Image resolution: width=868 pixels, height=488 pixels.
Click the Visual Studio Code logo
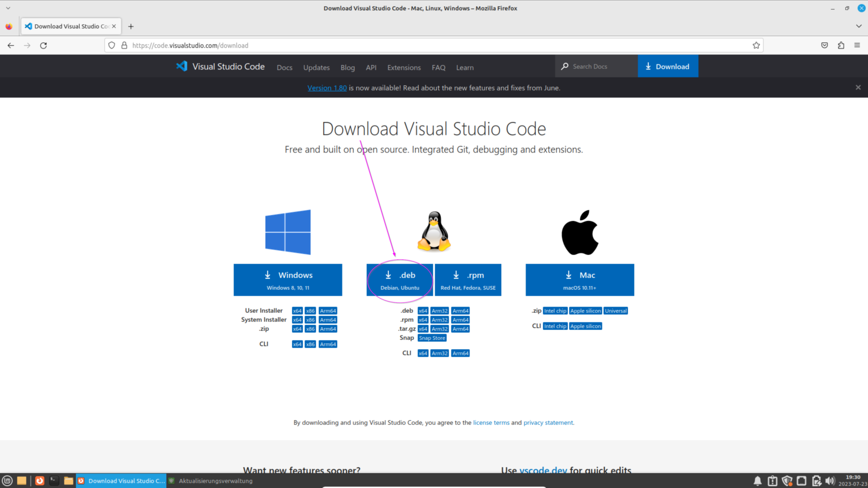pos(182,66)
